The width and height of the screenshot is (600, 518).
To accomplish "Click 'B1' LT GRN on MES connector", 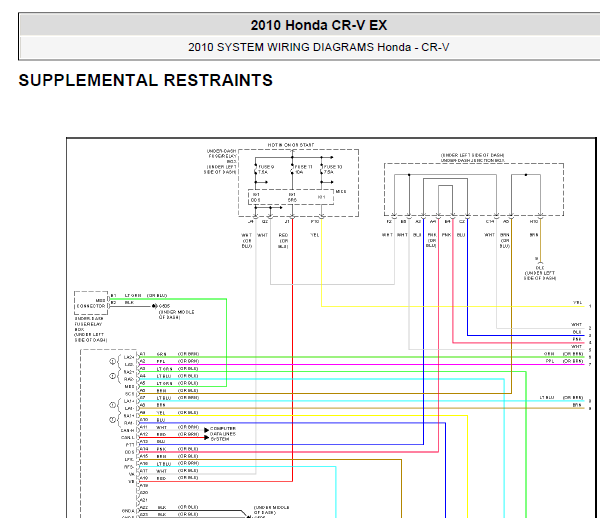I will tap(113, 296).
